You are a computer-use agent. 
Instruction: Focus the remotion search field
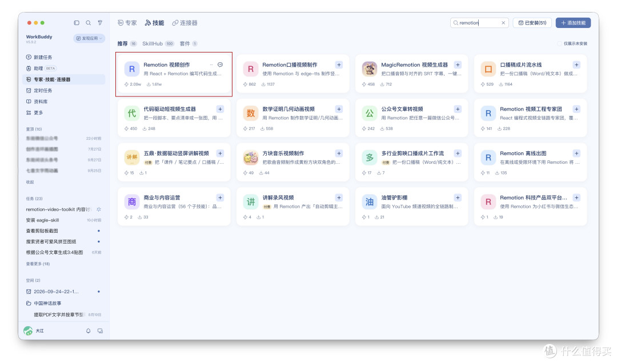coord(479,23)
